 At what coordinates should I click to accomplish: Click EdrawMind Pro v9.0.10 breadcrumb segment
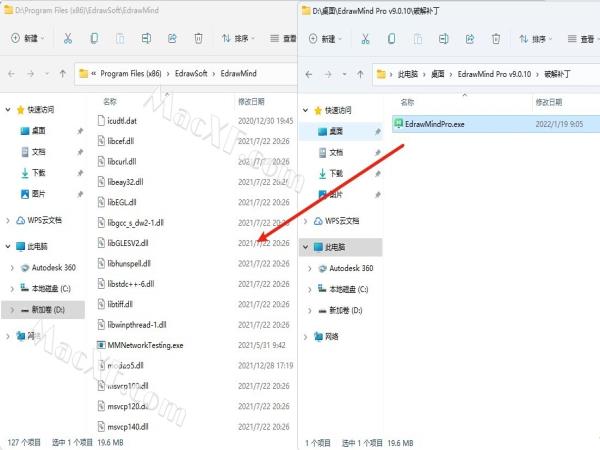494,74
